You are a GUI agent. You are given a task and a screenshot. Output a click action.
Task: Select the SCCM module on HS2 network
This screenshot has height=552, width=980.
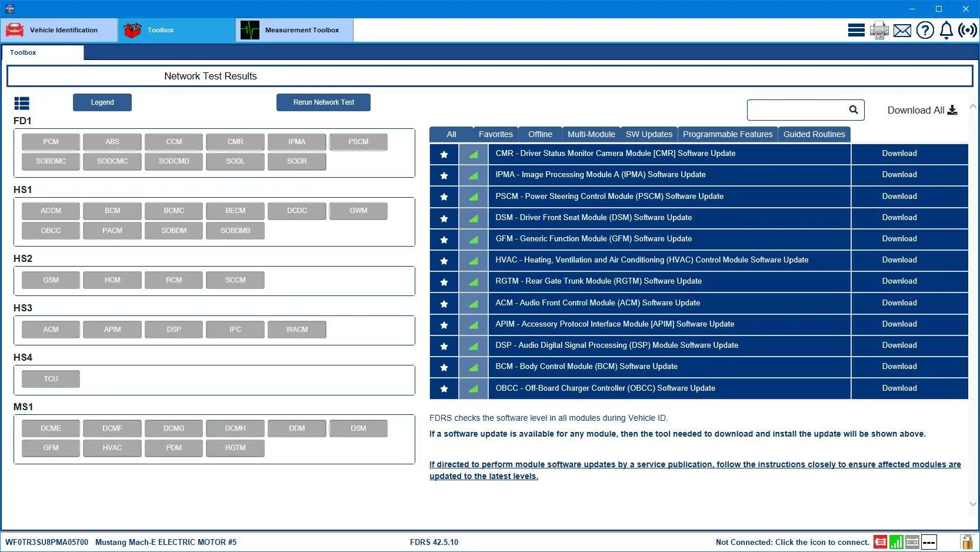tap(235, 280)
